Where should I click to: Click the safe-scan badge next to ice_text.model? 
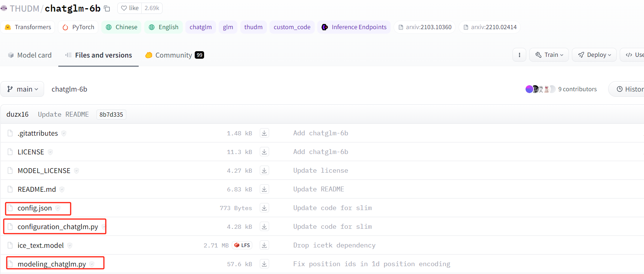(70, 245)
